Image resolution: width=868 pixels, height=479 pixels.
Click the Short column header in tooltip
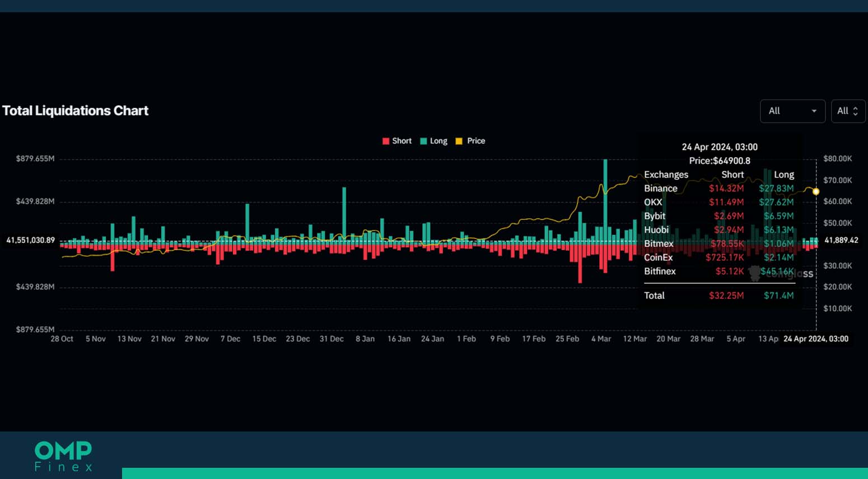732,175
